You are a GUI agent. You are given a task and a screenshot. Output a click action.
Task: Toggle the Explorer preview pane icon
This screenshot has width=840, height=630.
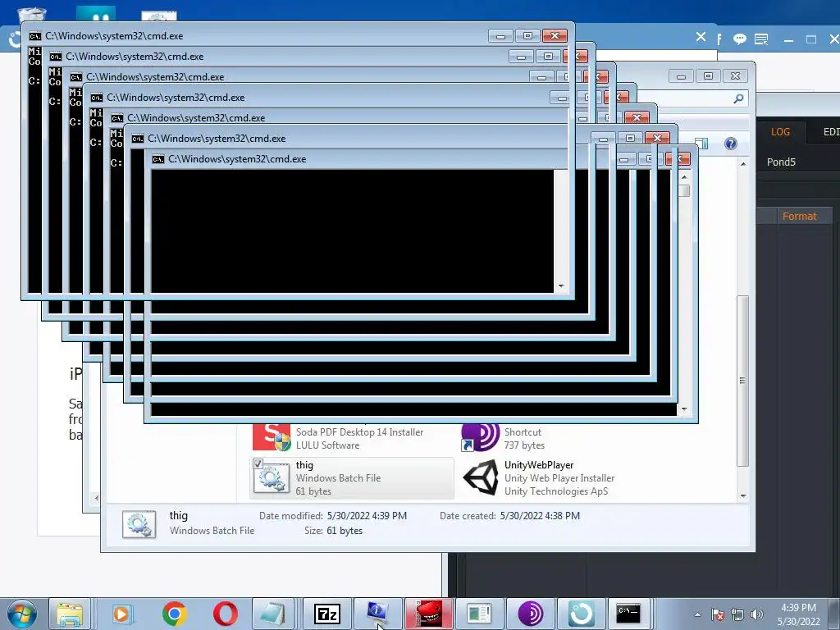point(702,144)
